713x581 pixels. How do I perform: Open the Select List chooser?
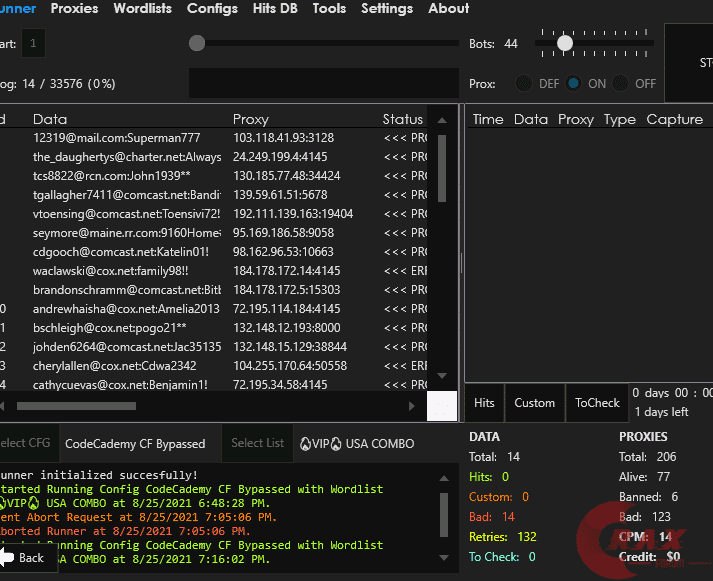[x=258, y=443]
